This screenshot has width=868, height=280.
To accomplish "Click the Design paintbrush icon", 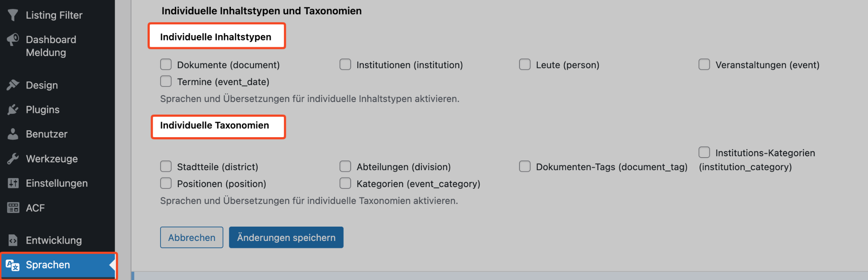I will click(13, 85).
